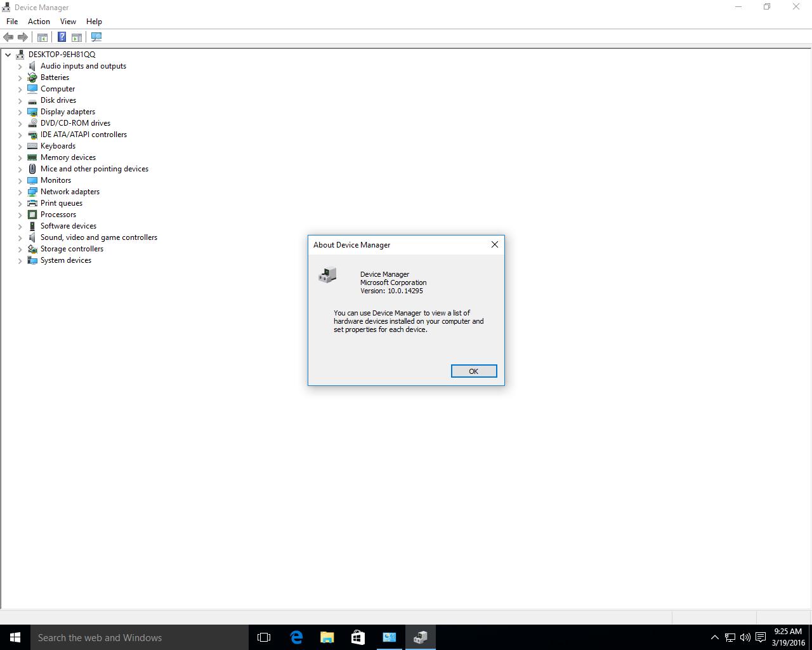The height and width of the screenshot is (650, 812).
Task: Click the Keyboards category icon
Action: tap(32, 146)
